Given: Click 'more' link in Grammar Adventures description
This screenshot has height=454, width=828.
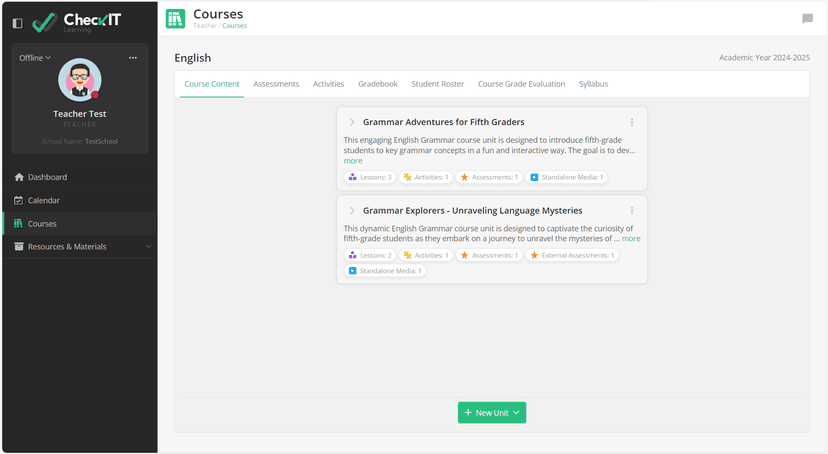Looking at the screenshot, I should click(353, 161).
